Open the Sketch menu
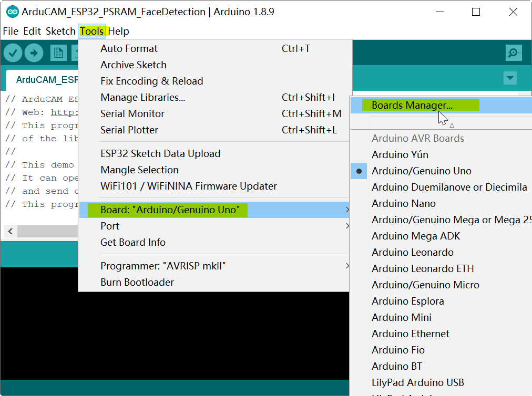Screen dimensions: 532x396 (60, 31)
